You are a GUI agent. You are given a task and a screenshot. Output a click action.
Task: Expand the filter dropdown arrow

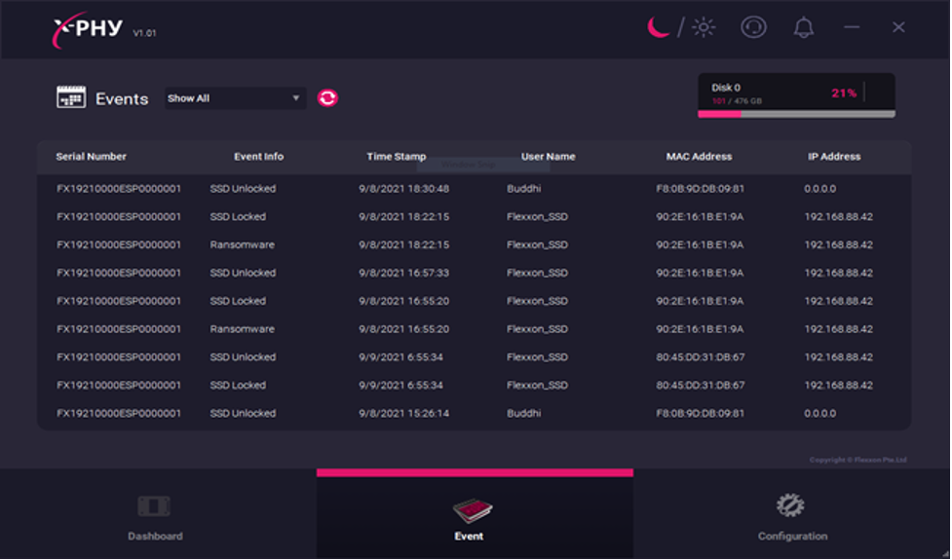[x=296, y=98]
